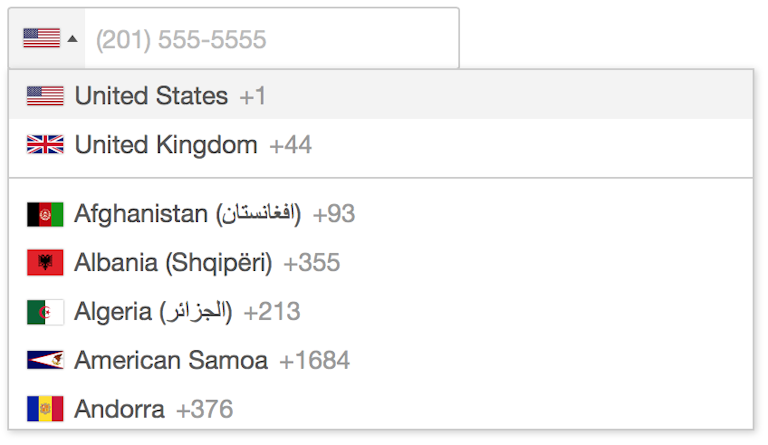Click the +1684 dial code

click(x=314, y=360)
